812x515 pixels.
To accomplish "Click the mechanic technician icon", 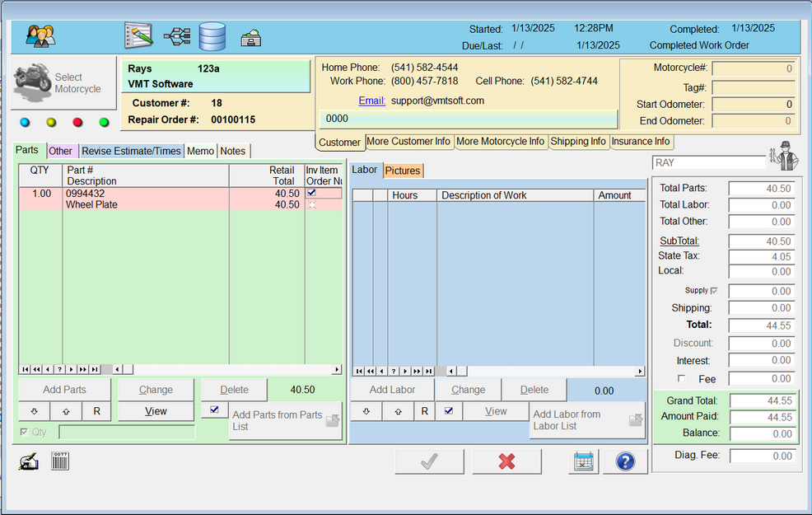I will point(785,156).
